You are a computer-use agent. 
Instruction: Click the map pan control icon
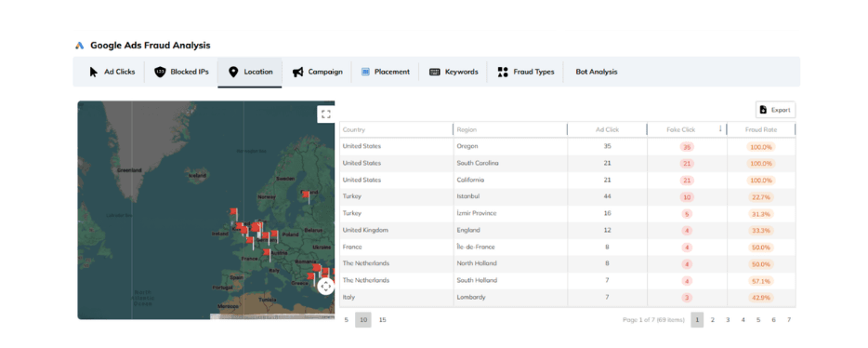click(326, 287)
